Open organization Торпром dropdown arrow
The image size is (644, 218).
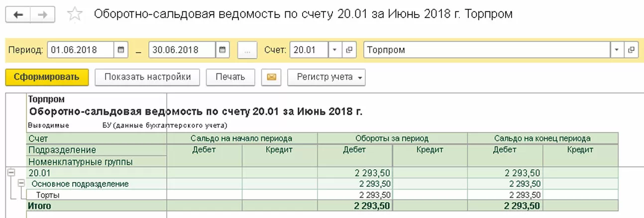pyautogui.click(x=617, y=50)
